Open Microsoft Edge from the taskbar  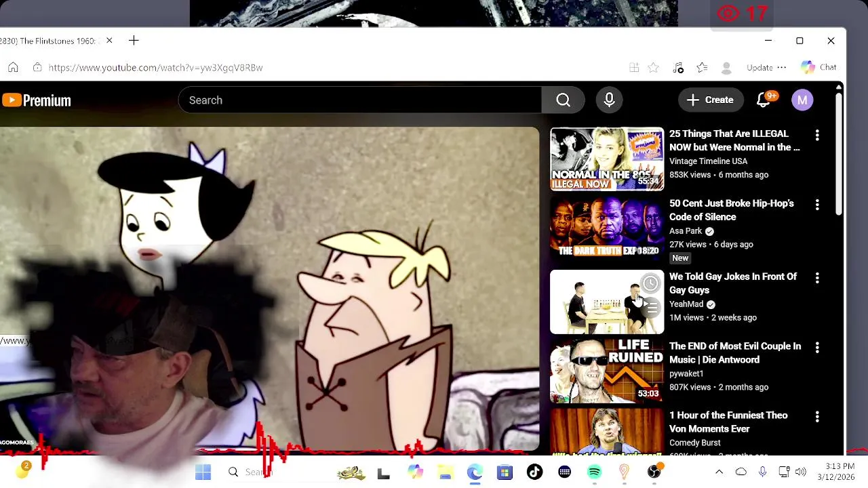475,472
